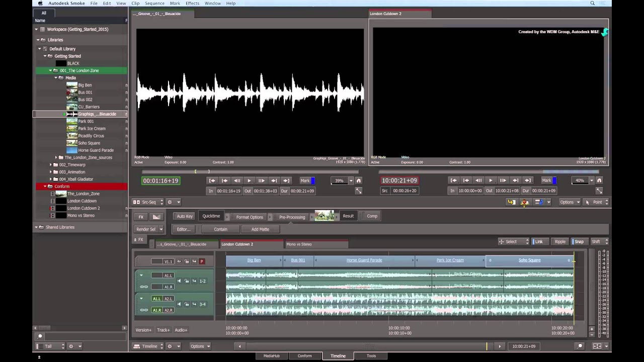Click the FX button in the pipeline
644x362 pixels.
tap(141, 217)
